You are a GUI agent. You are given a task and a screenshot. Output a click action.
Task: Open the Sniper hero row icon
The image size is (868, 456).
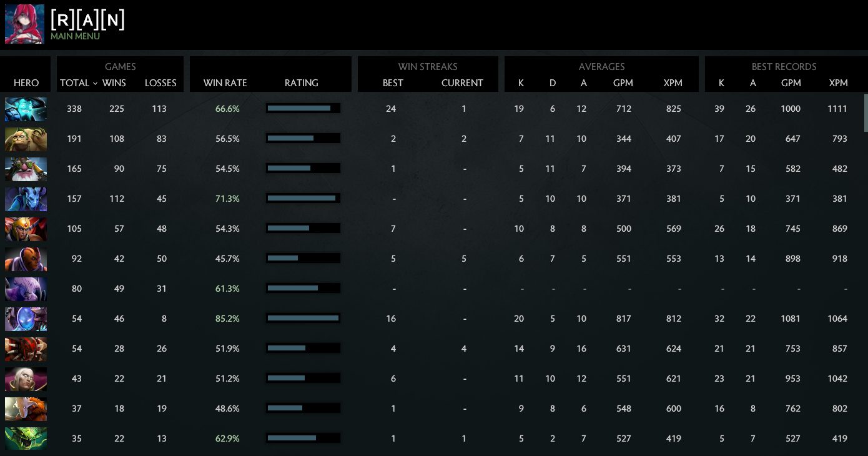(x=26, y=169)
